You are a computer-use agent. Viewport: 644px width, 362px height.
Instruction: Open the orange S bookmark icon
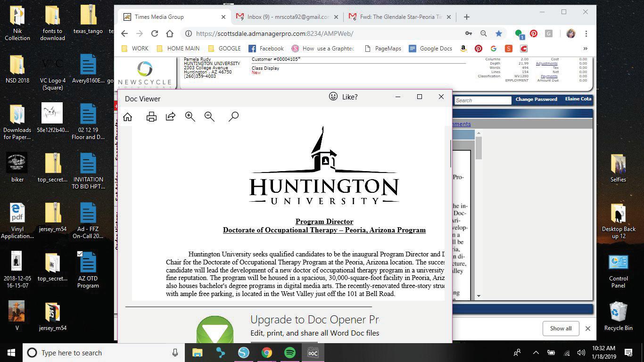point(508,49)
